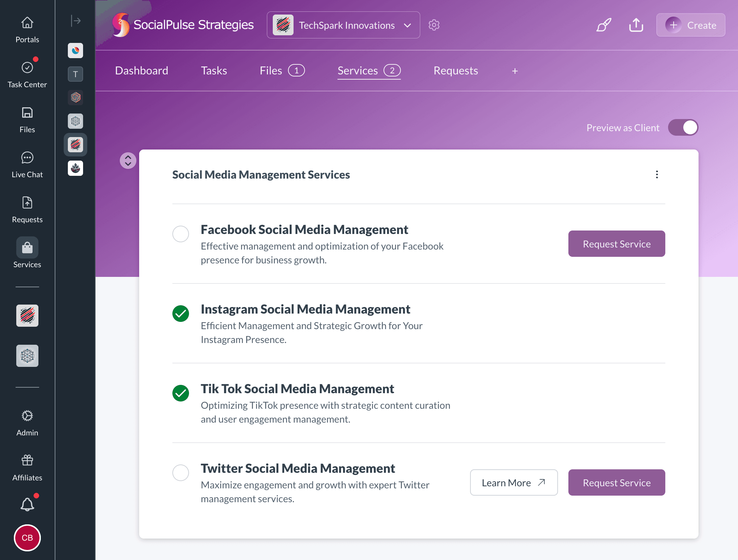Screen dimensions: 738x560
Task: Request Service for Facebook management
Action: [616, 244]
